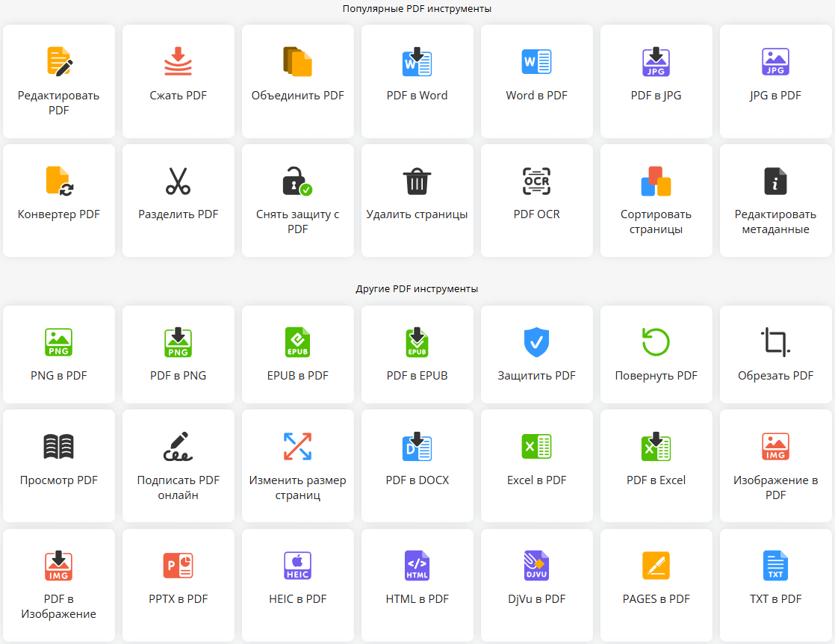Click the HEIC в PDF apple icon
835x644 pixels.
click(297, 566)
